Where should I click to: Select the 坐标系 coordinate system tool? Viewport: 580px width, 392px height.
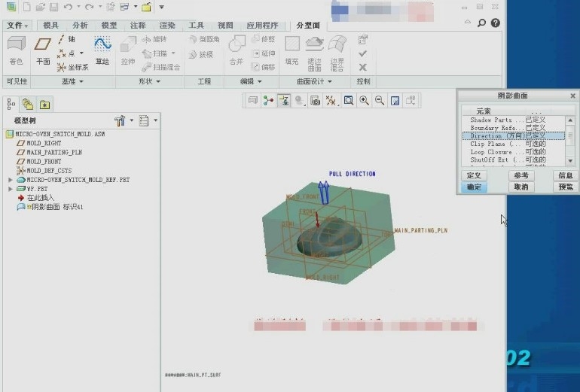coord(73,67)
